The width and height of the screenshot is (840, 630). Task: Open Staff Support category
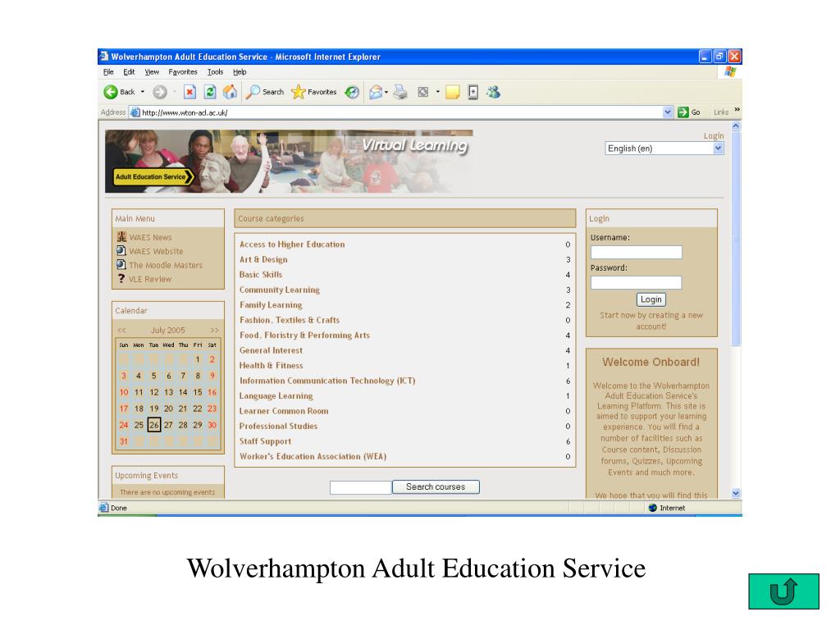coord(265,441)
